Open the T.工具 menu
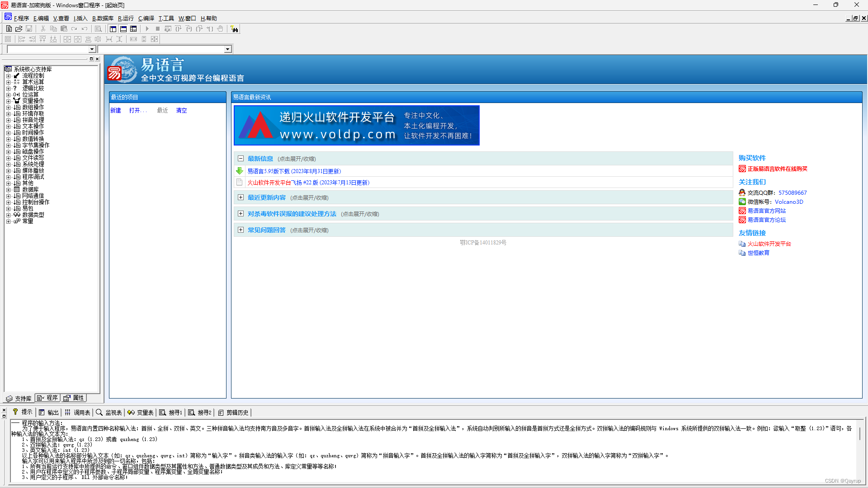Screen dimensions: 868x488 [166, 18]
